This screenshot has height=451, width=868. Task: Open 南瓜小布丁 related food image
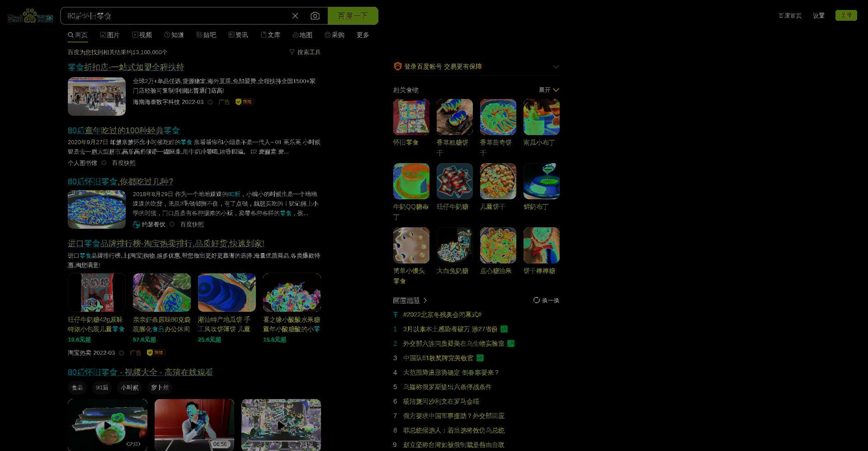(x=542, y=117)
